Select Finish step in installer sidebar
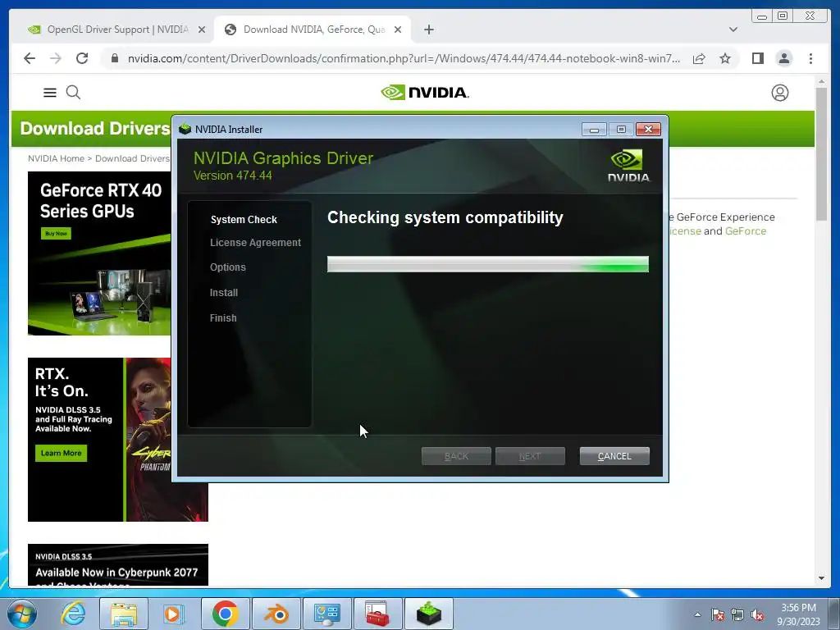Screen dimensions: 840x630 point(223,317)
